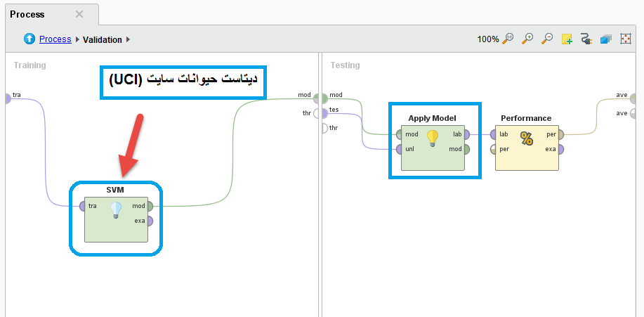Click the auto-fit arrows icon
This screenshot has height=317, width=644.
pos(625,39)
